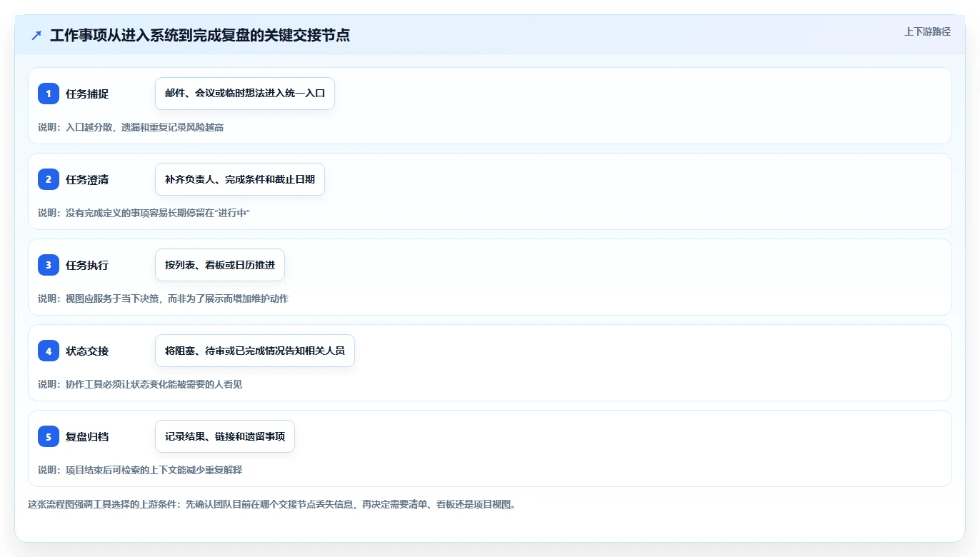
Task: Click the 复盘归档 step title
Action: (x=87, y=436)
